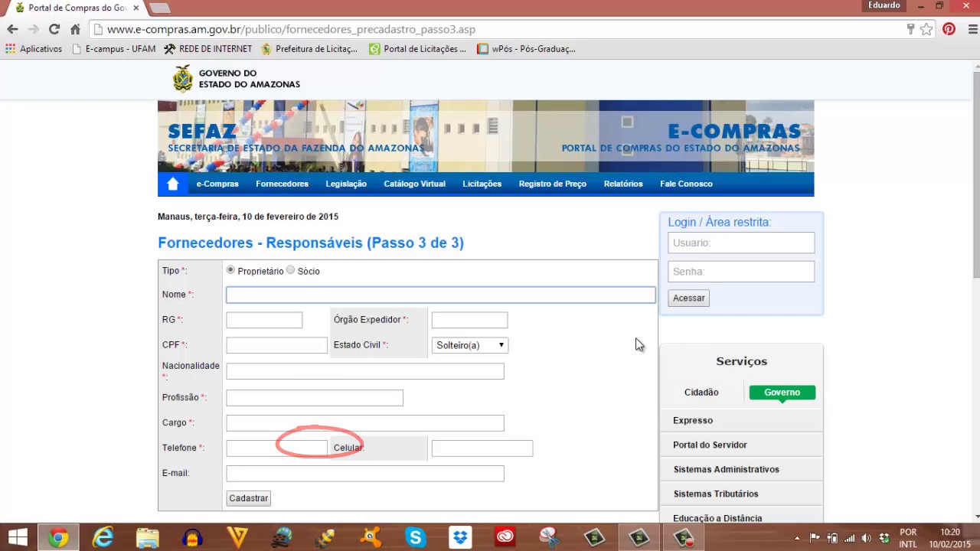Switch to Chrome in the taskbar

58,537
